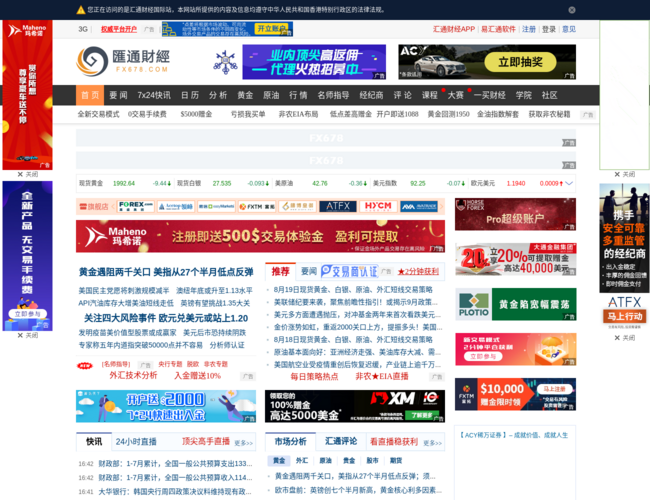Image resolution: width=650 pixels, height=500 pixels.
Task: Open the 黄金 navigation item
Action: click(245, 95)
